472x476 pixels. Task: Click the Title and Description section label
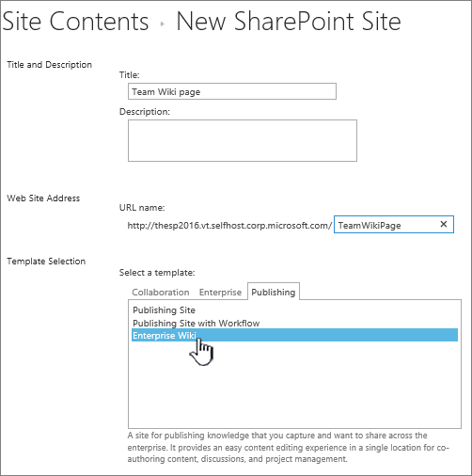[x=50, y=65]
